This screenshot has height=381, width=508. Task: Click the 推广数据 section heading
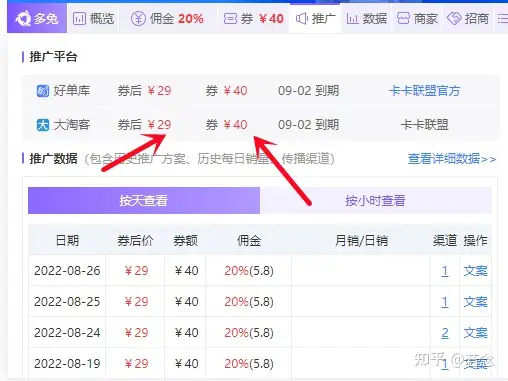(53, 159)
